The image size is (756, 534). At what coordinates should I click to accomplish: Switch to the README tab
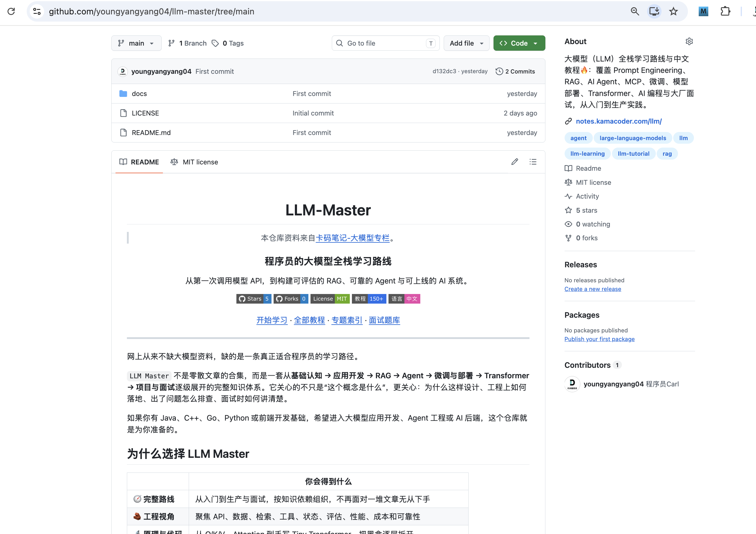click(139, 162)
